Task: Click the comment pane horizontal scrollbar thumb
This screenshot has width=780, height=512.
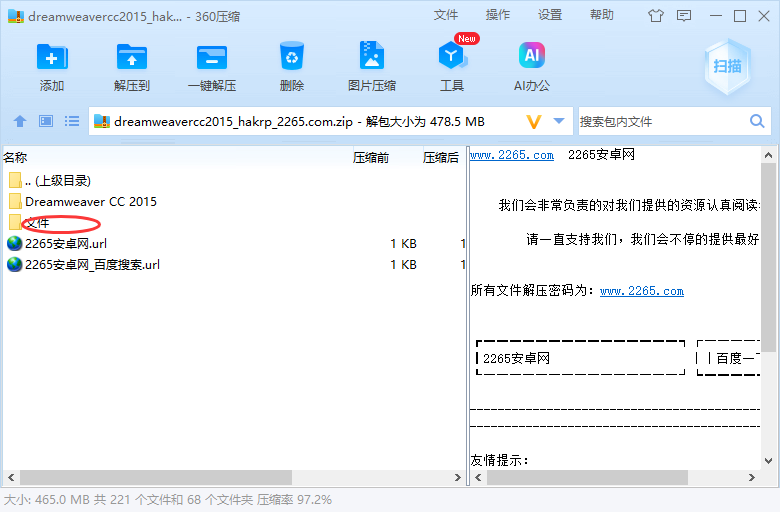Action: (x=587, y=477)
